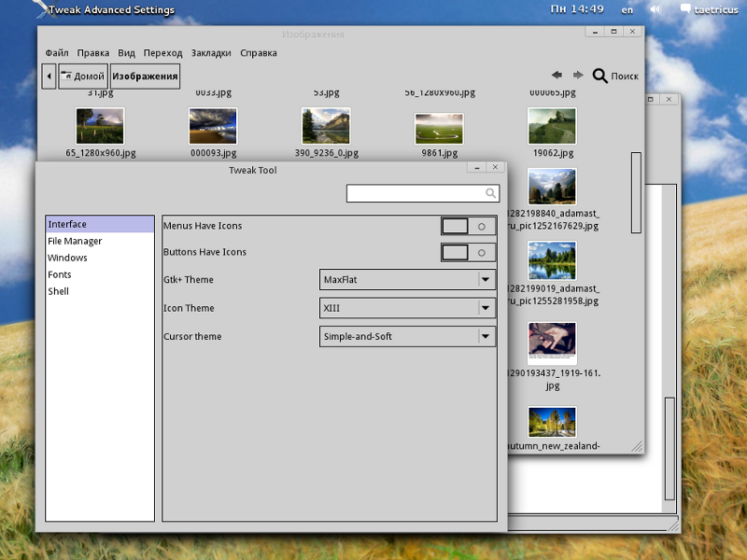Click the Поиск search label in file manager

625,77
